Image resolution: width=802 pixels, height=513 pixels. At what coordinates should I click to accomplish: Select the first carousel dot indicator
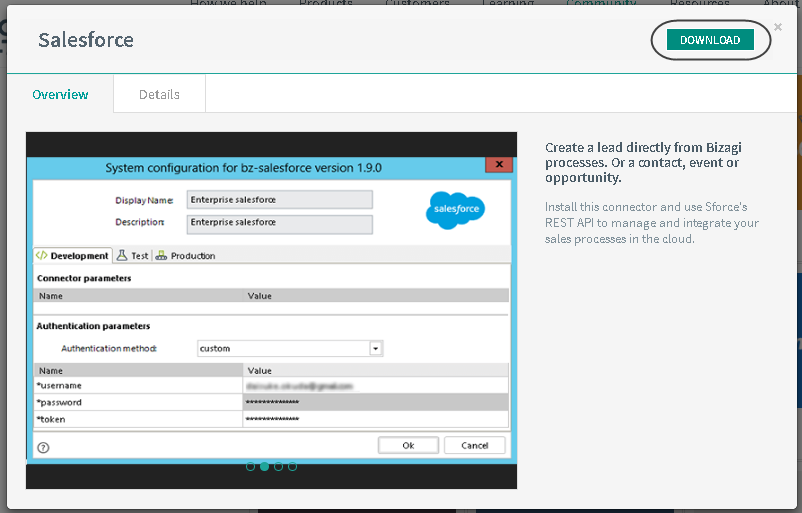pyautogui.click(x=250, y=466)
